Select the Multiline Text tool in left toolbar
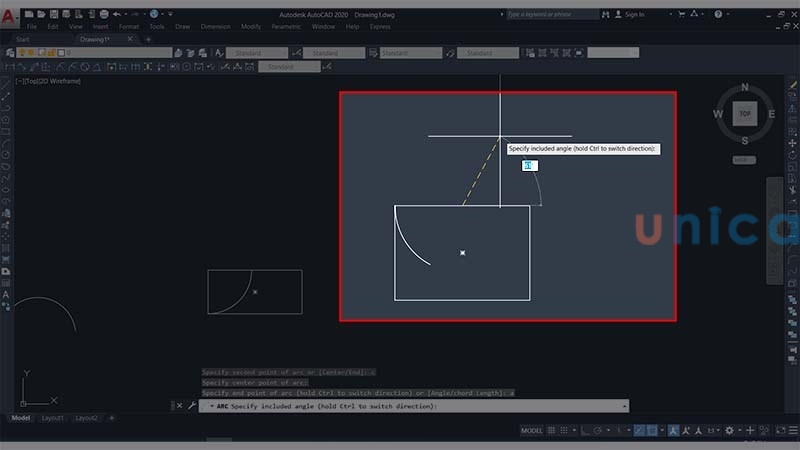Image resolution: width=800 pixels, height=450 pixels. click(7, 294)
